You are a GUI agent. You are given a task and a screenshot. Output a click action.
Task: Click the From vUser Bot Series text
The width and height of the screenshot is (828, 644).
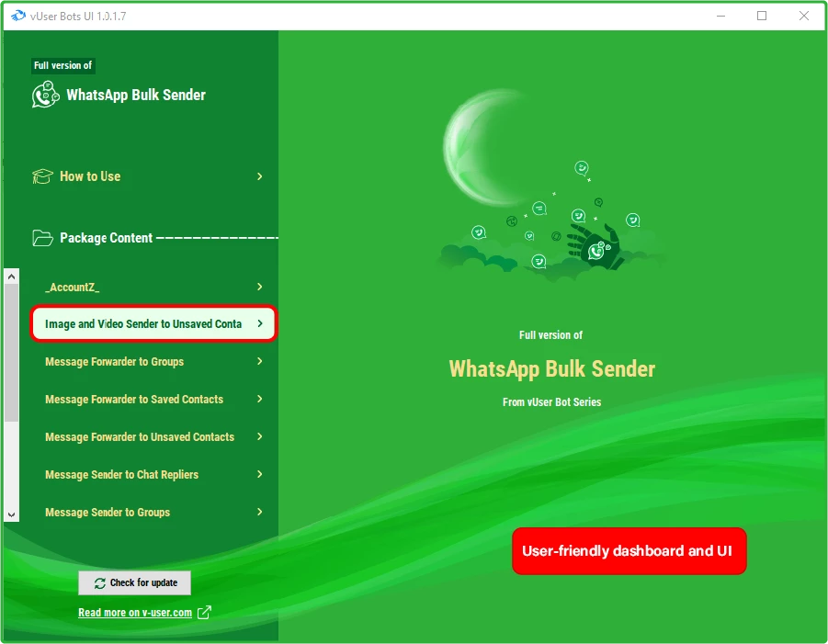pos(551,402)
